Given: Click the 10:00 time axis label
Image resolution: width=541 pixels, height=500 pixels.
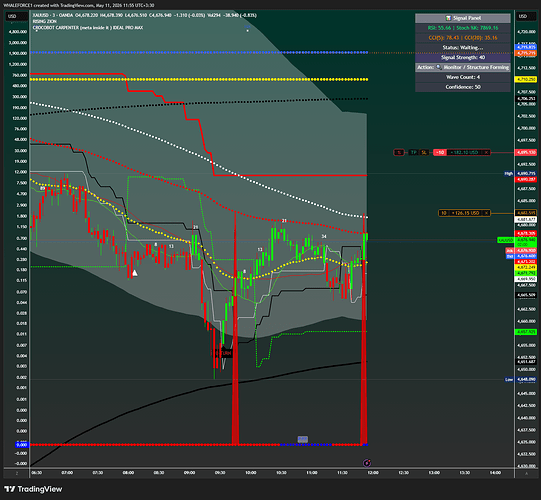Looking at the screenshot, I should (250, 472).
